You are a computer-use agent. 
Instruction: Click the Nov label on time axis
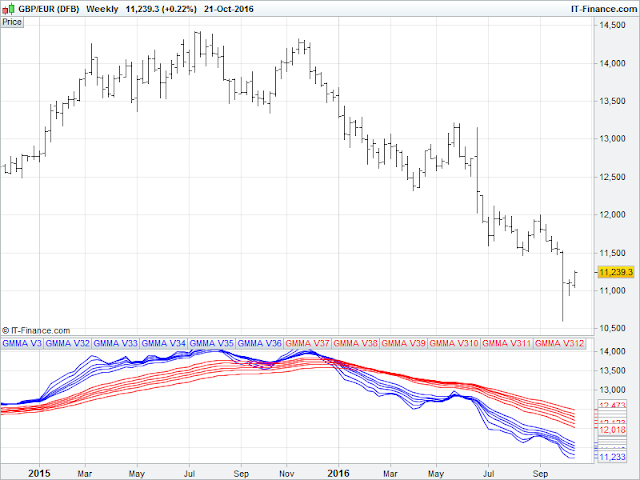coord(287,474)
